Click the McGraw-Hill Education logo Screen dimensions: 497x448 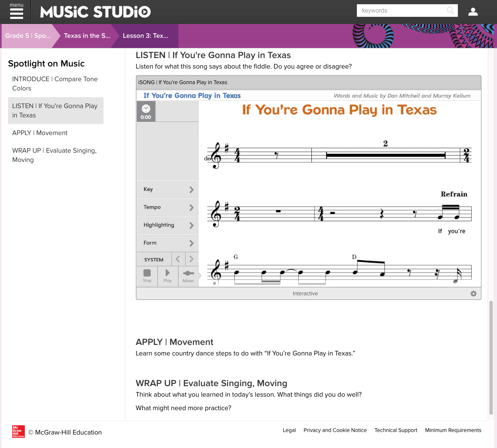click(x=19, y=432)
